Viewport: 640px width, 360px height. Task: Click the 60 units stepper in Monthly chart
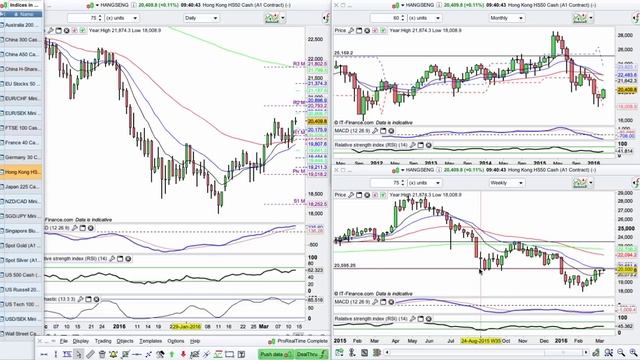(402, 18)
